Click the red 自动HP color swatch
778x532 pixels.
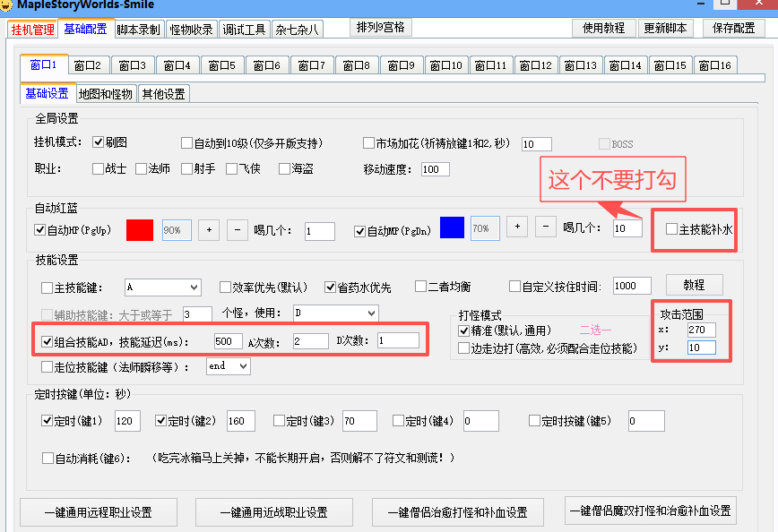tap(140, 230)
